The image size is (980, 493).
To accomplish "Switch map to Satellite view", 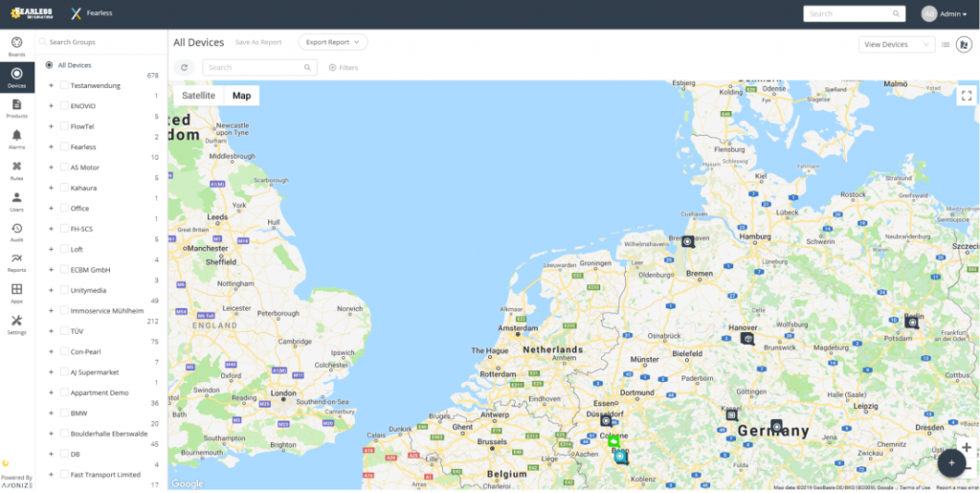I will [199, 96].
